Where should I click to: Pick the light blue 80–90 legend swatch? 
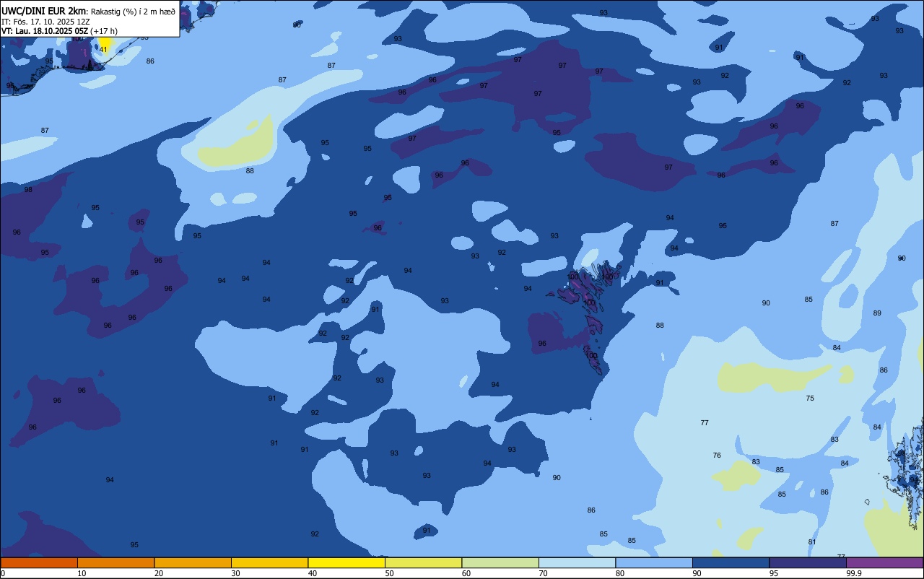pyautogui.click(x=654, y=563)
